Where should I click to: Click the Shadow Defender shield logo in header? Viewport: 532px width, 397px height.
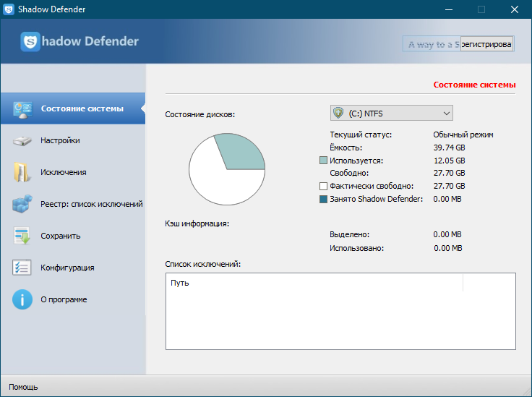(x=30, y=41)
